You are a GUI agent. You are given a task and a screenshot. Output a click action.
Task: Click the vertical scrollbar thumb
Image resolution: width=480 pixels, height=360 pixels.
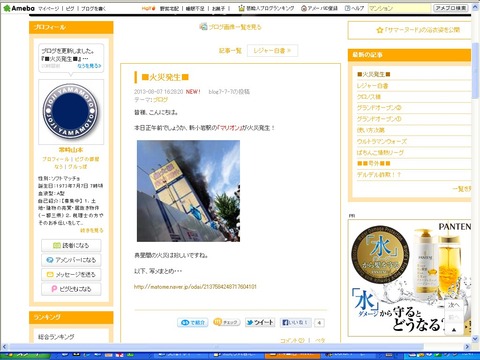click(475, 71)
